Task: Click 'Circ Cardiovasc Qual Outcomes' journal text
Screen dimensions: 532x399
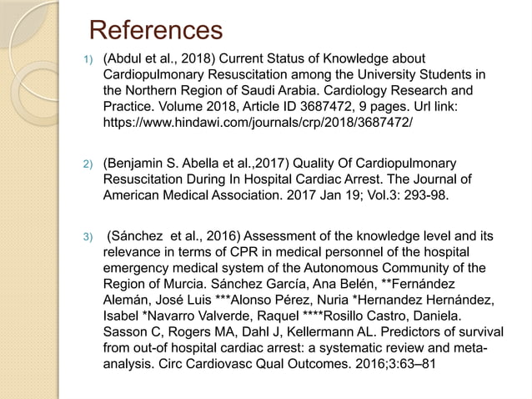Action: (253, 364)
